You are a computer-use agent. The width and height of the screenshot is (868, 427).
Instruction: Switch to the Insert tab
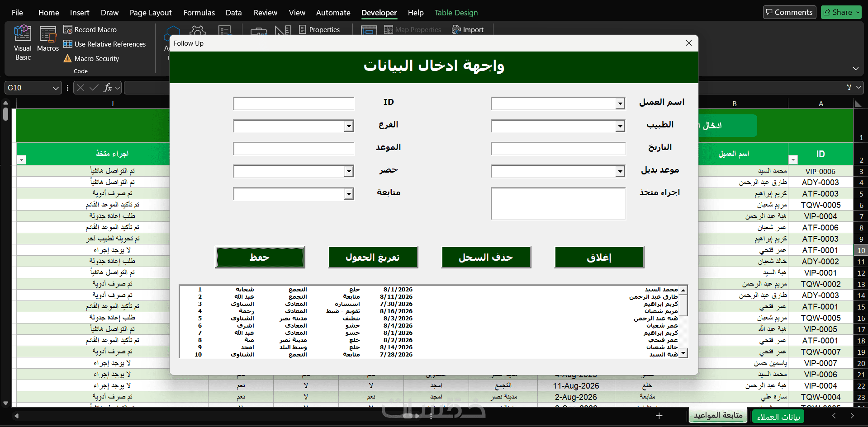tap(80, 13)
